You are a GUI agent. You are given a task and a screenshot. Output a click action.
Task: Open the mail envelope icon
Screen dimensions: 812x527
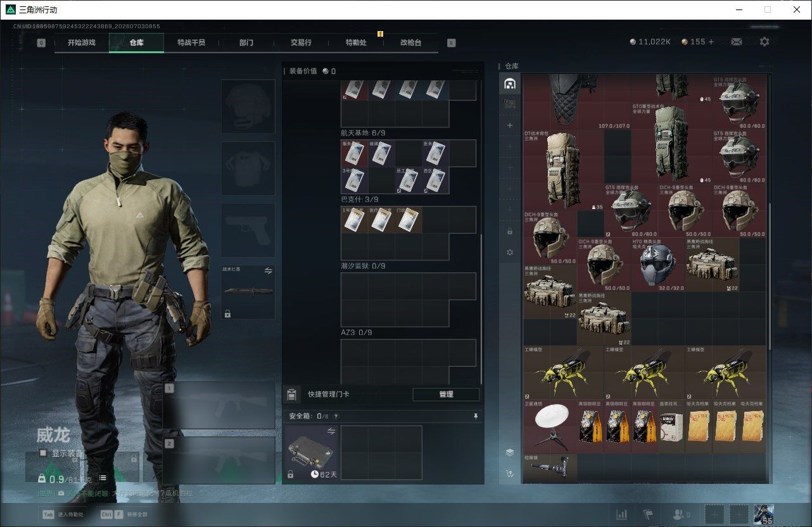point(737,42)
